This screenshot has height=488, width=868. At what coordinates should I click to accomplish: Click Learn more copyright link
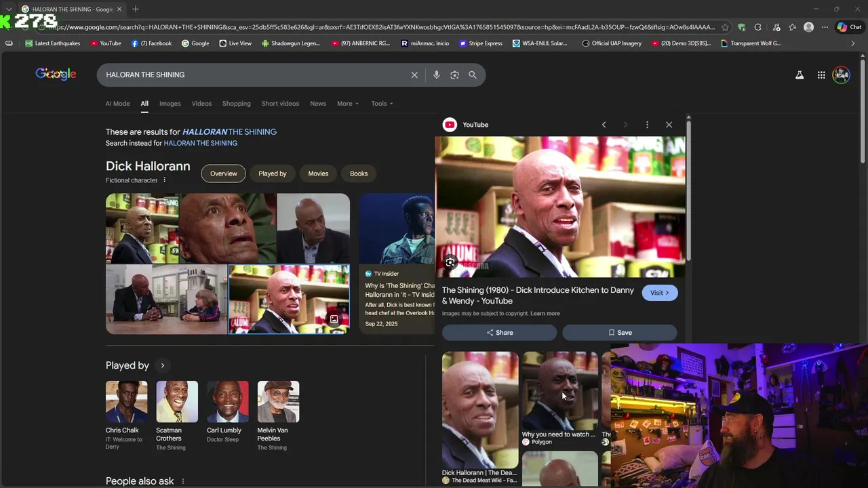coord(545,313)
